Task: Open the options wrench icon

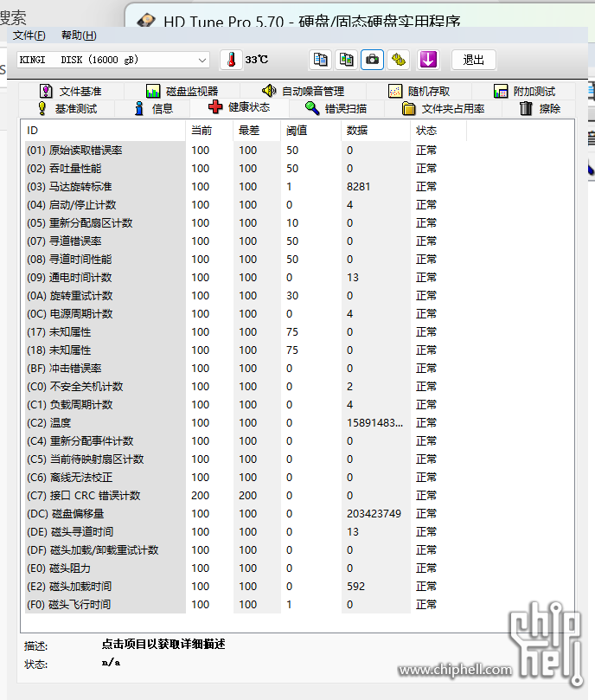Action: pos(399,60)
